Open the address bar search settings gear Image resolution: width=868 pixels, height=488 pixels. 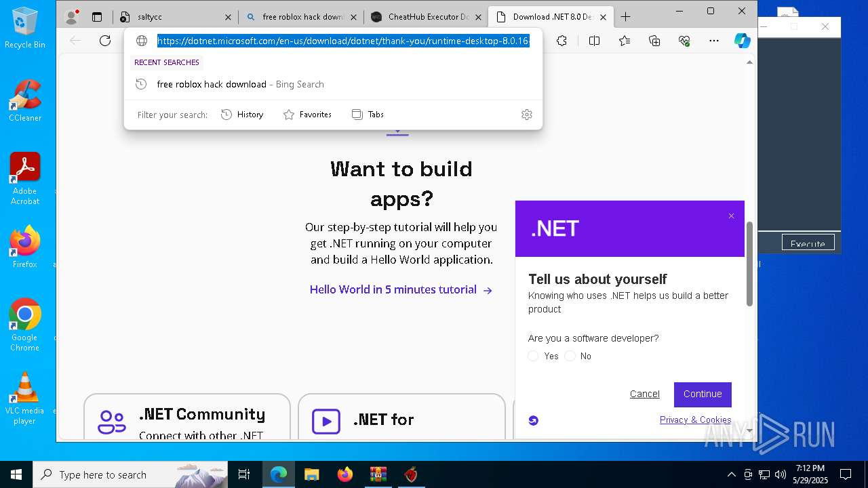pos(527,115)
